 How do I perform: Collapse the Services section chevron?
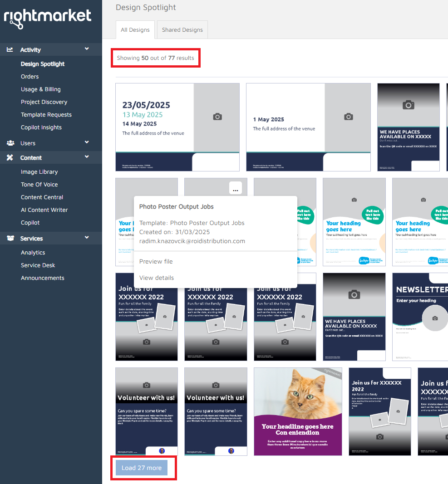click(87, 238)
